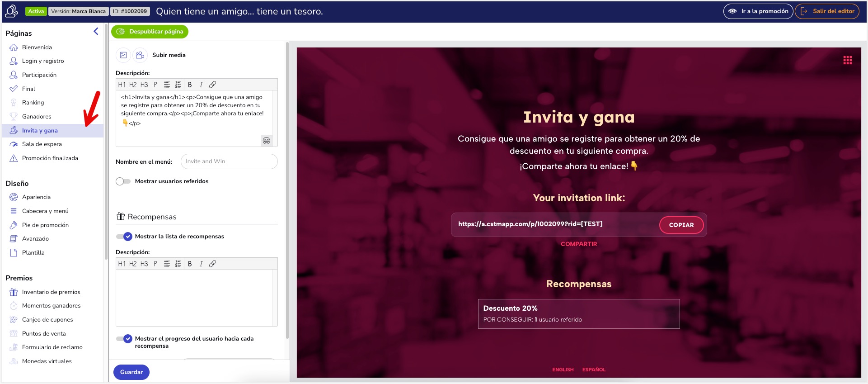Open the grid menu icon in preview
Image resolution: width=868 pixels, height=384 pixels.
[847, 61]
